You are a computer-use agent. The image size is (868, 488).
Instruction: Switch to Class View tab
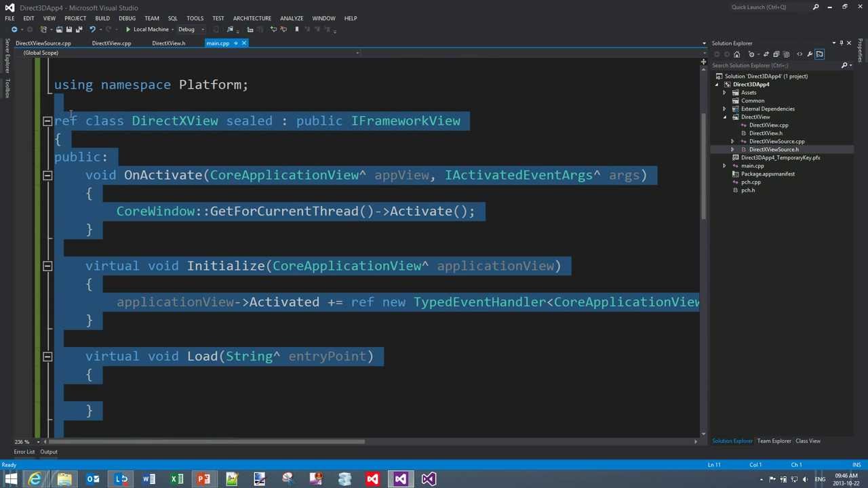[x=808, y=441]
